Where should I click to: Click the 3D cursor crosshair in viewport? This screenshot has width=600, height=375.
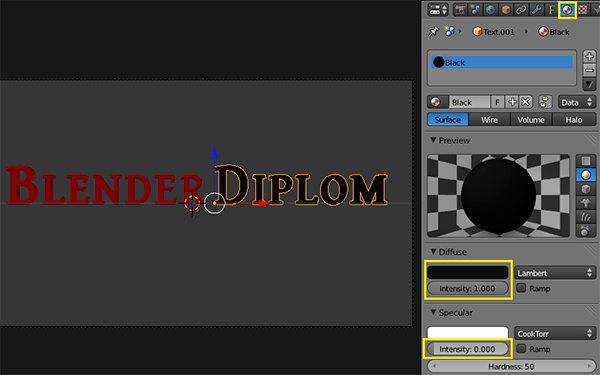tap(192, 203)
